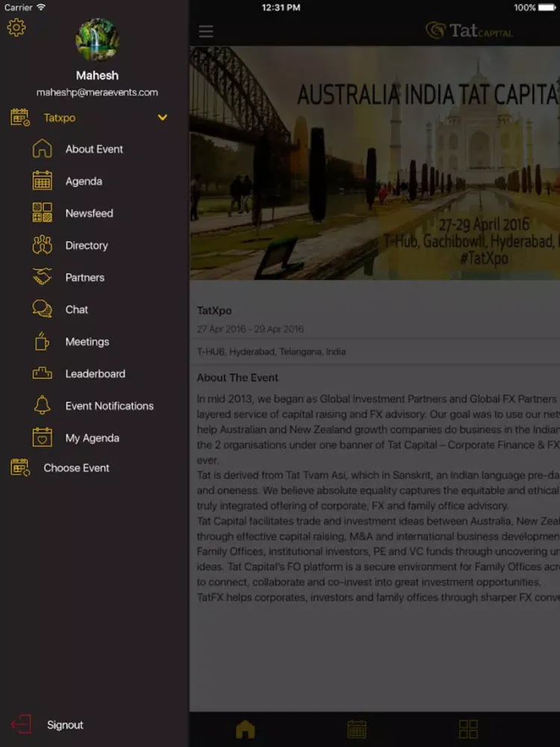
Task: Tap the 12:31 PM clock
Action: [281, 7]
